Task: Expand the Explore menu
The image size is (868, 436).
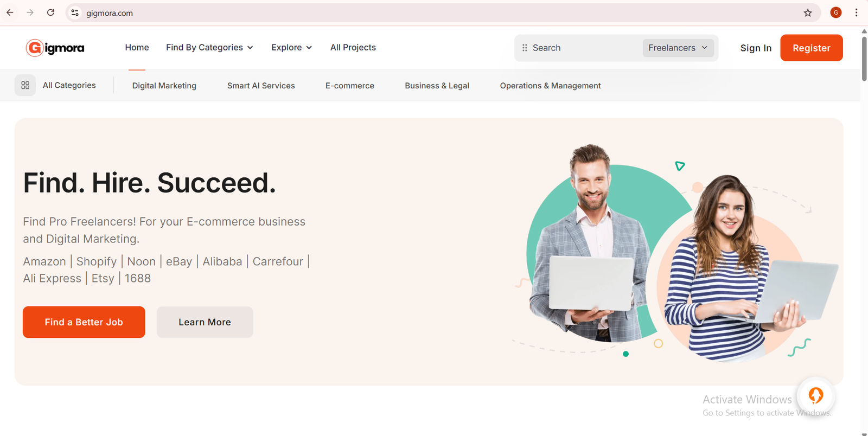Action: (292, 47)
